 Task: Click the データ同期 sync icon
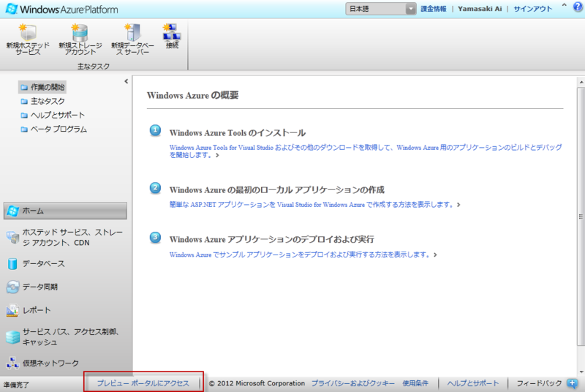click(12, 287)
